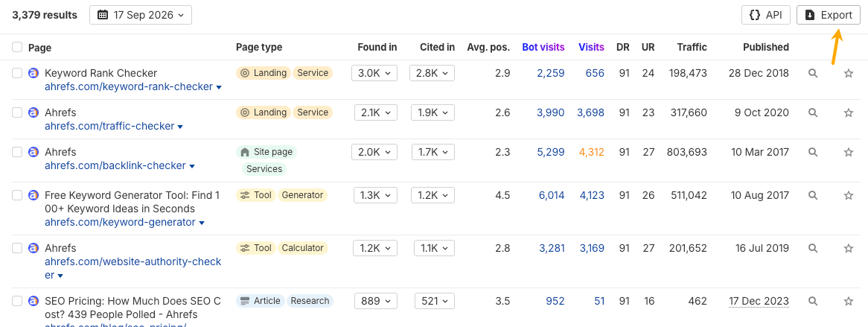The image size is (868, 327).
Task: Sort by the Bot visits column header
Action: (x=543, y=47)
